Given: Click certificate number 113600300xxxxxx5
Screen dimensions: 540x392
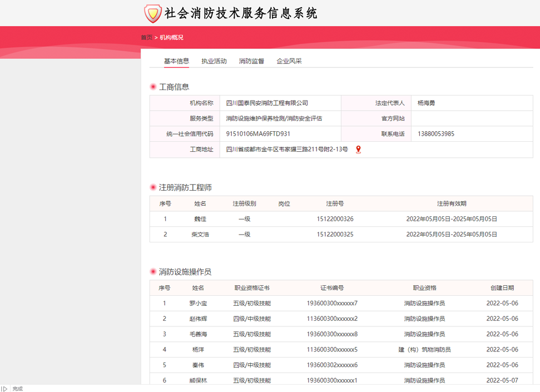Looking at the screenshot, I should [332, 350].
